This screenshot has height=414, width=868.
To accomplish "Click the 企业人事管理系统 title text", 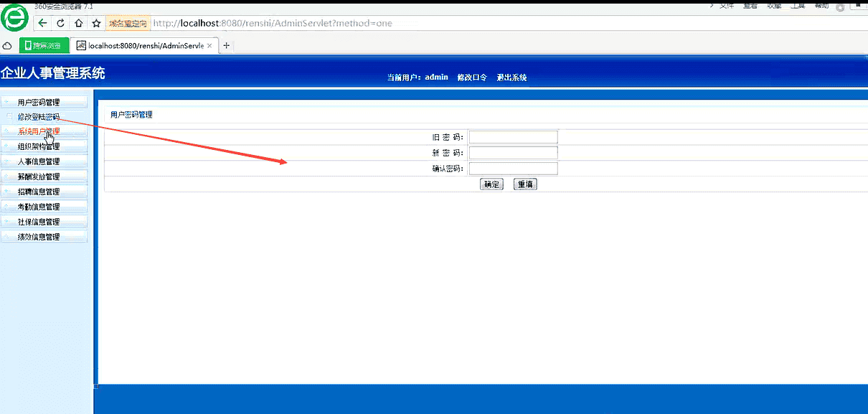I will (53, 73).
